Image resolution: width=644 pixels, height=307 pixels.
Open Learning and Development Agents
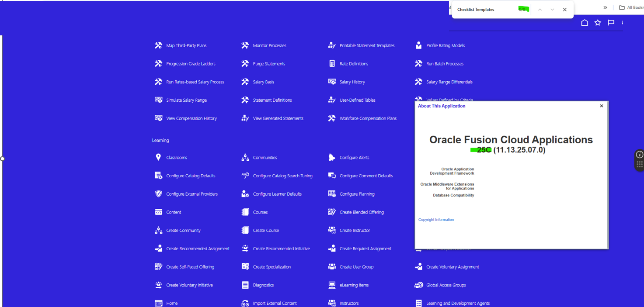(458, 303)
